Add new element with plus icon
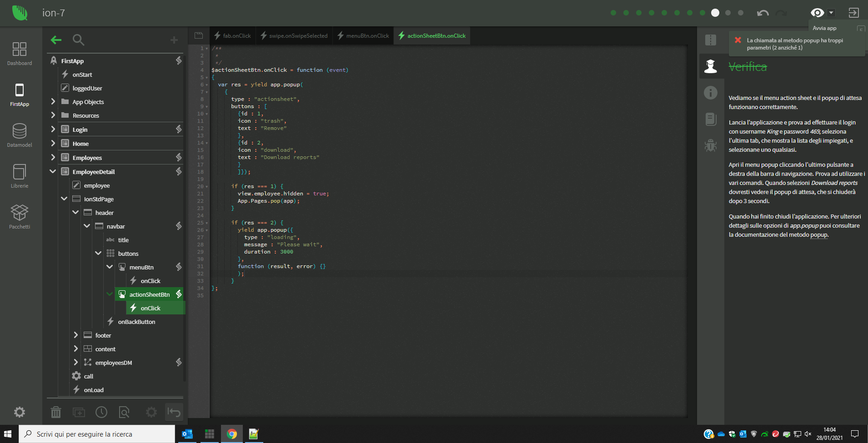Viewport: 868px width, 443px height. (x=174, y=40)
